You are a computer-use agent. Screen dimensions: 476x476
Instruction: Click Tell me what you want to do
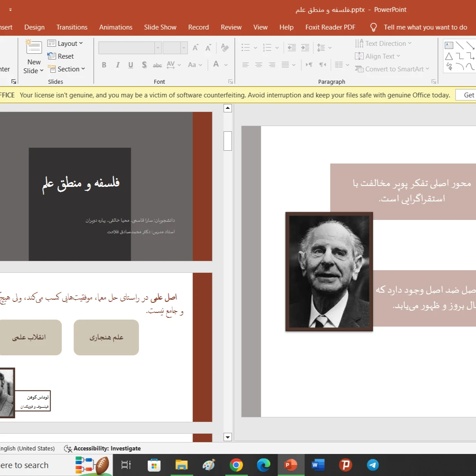[425, 27]
